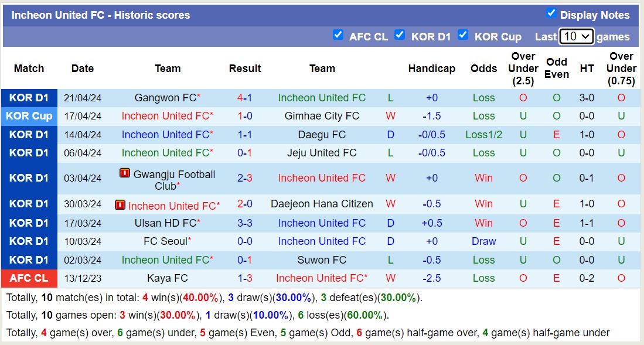Click the Gimhae City FC team link
The height and width of the screenshot is (345, 644).
322,116
